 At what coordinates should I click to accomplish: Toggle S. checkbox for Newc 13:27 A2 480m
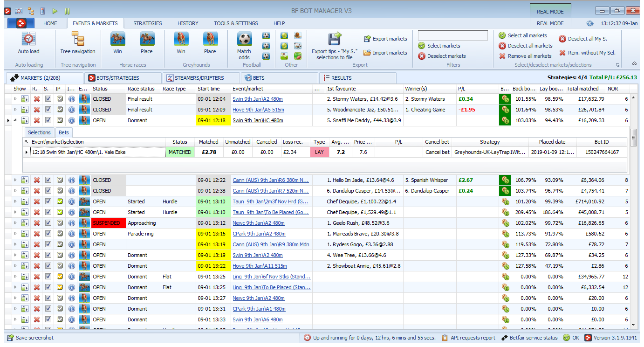click(x=48, y=298)
